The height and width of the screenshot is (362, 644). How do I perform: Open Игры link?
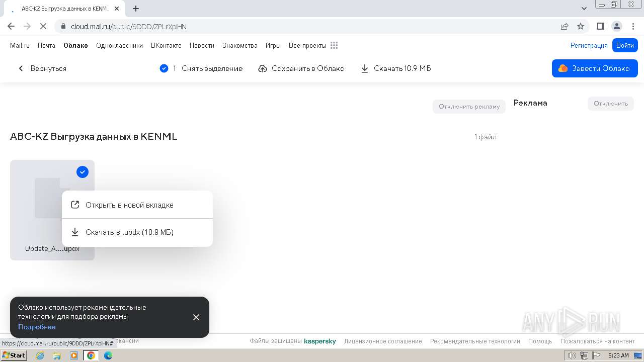coord(273,45)
